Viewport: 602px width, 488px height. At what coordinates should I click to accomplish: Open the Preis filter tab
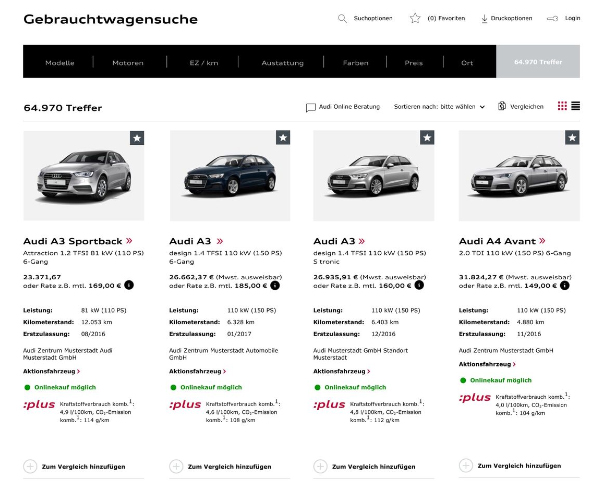(413, 63)
